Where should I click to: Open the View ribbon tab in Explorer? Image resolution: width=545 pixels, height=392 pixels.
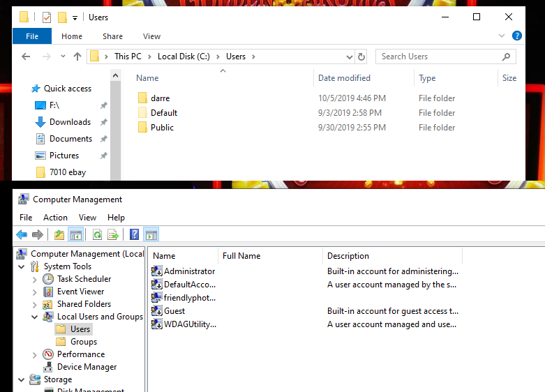pos(151,36)
